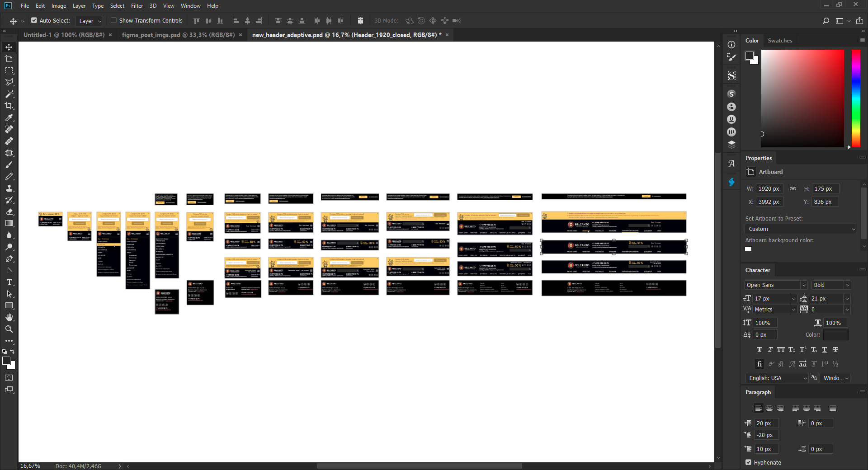This screenshot has width=868, height=470.
Task: Open the Share icon
Action: (859, 21)
